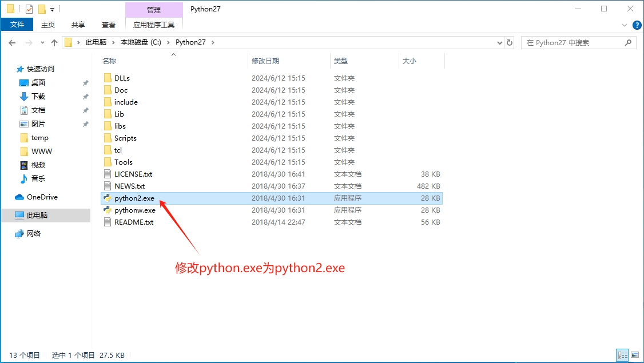Select 网络 in the navigation pane
This screenshot has width=644, height=363.
pyautogui.click(x=34, y=234)
